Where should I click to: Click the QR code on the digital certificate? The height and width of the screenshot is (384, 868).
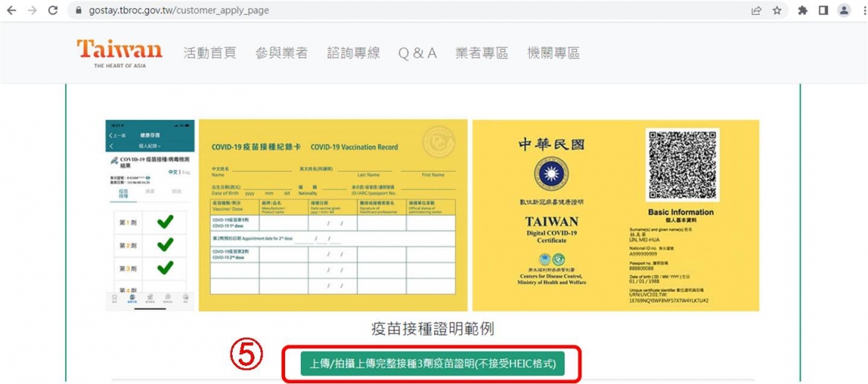click(682, 165)
